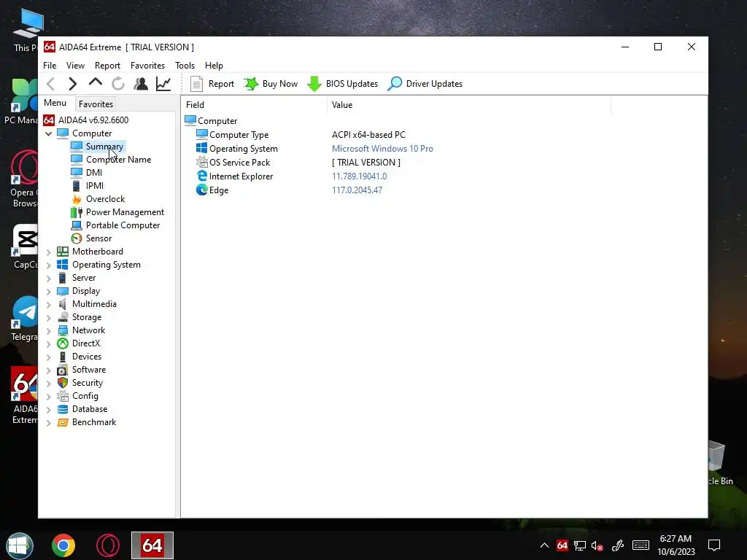Click the Field column header
The height and width of the screenshot is (560, 747).
click(253, 105)
